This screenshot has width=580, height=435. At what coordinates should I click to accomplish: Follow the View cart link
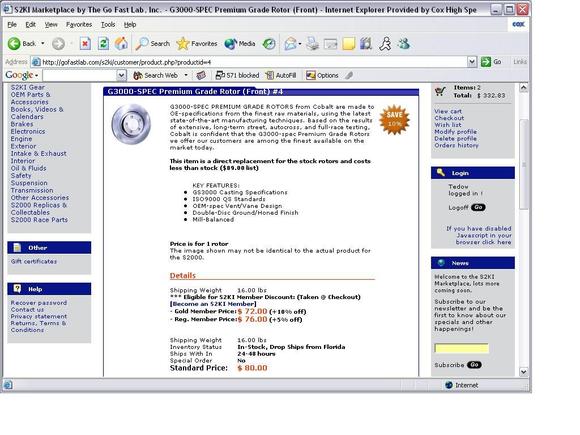coord(448,111)
